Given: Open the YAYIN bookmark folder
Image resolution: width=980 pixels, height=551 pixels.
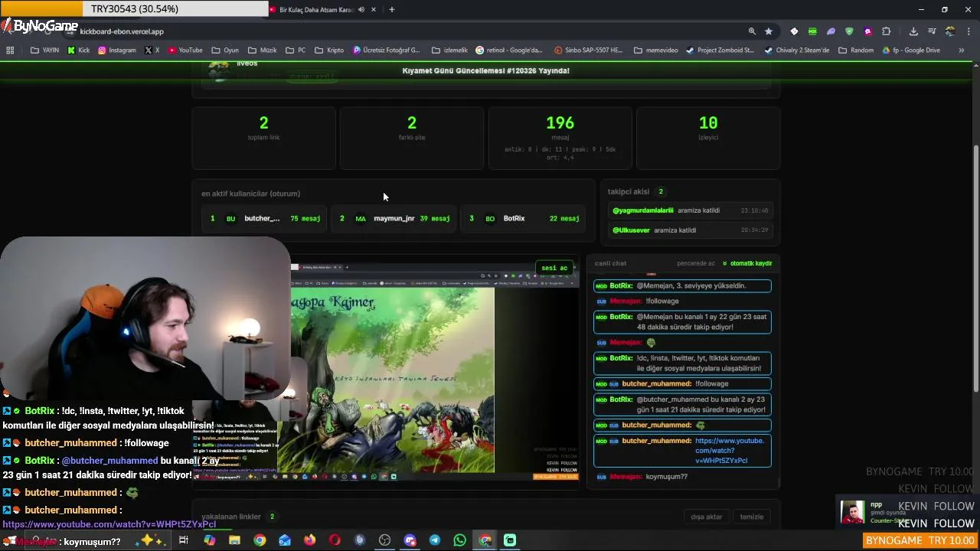Looking at the screenshot, I should click(x=44, y=51).
